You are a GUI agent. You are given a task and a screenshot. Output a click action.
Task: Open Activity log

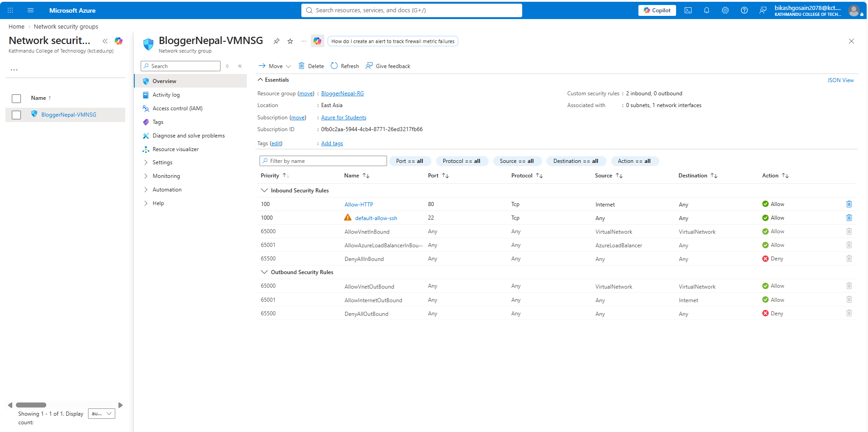pos(166,95)
